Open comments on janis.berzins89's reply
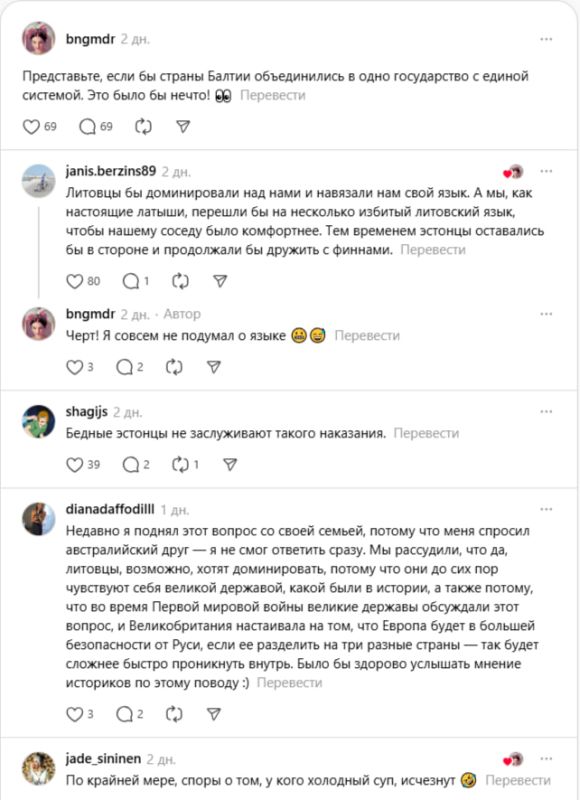The image size is (580, 800). (x=129, y=283)
